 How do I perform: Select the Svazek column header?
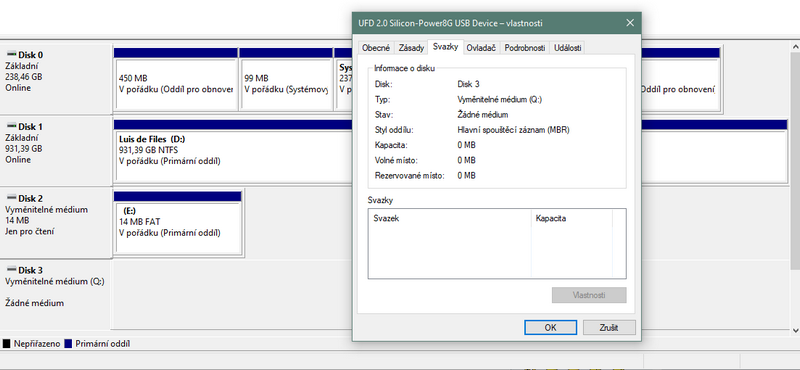[449, 218]
